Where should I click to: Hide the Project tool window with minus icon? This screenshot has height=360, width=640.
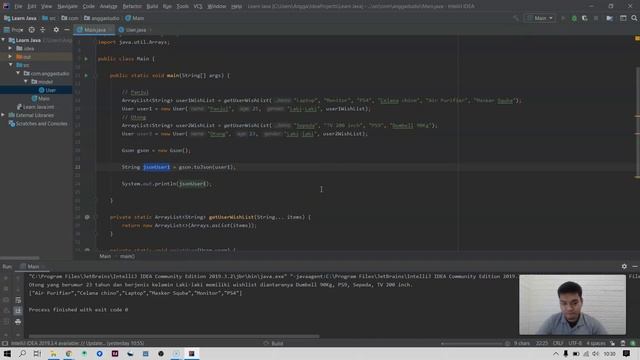[67, 30]
